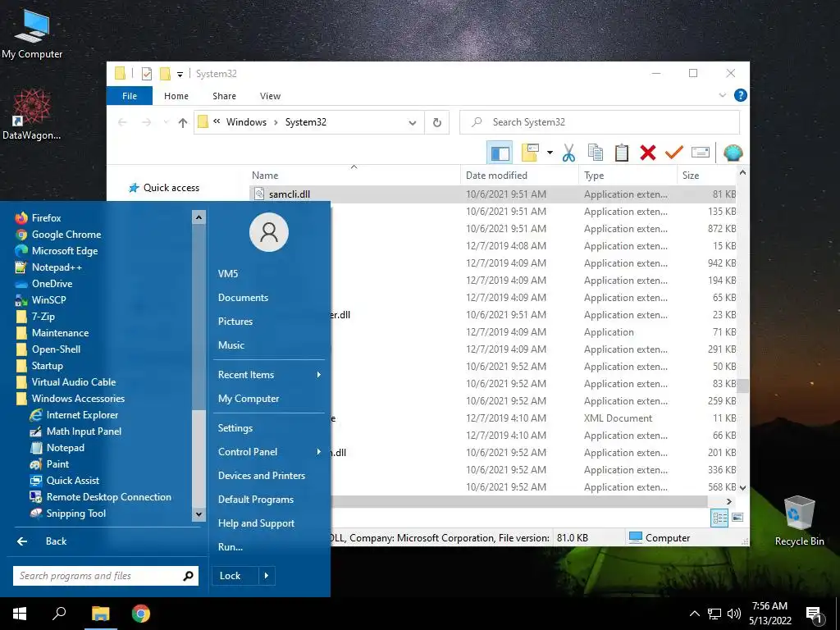Click the Search System32 box

click(x=600, y=122)
